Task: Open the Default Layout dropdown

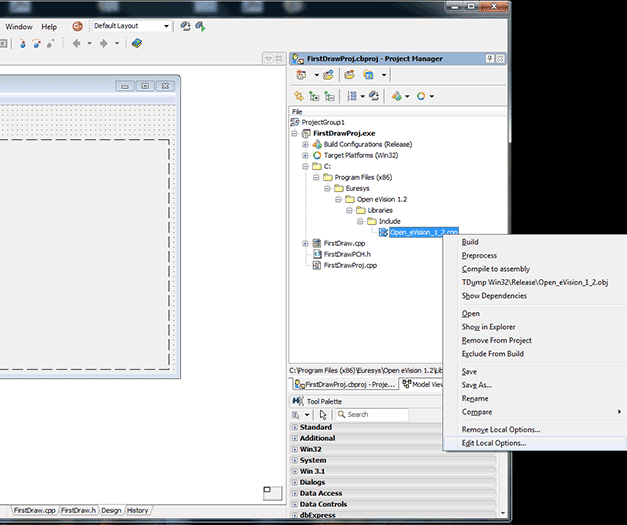Action: [x=131, y=26]
